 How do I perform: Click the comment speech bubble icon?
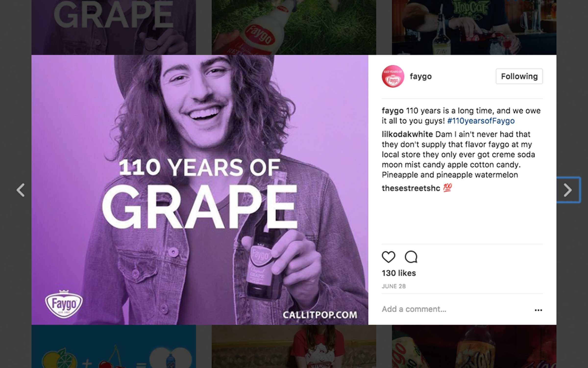point(411,257)
